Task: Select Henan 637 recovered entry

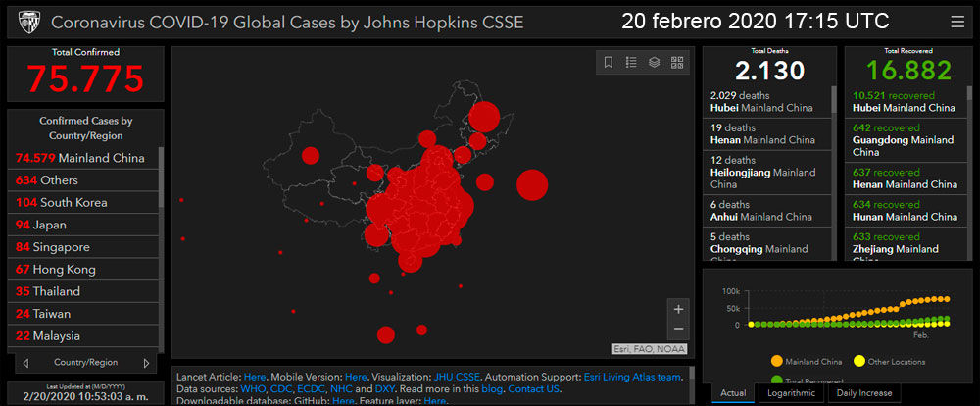Action: (906, 178)
